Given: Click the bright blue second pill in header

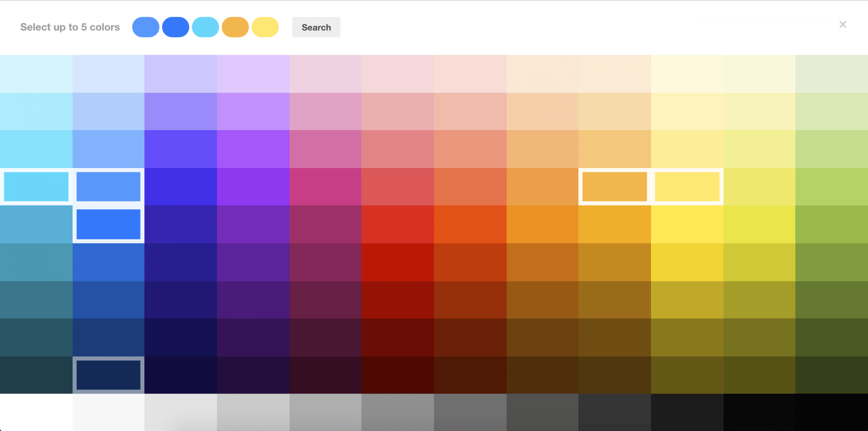Looking at the screenshot, I should [175, 27].
